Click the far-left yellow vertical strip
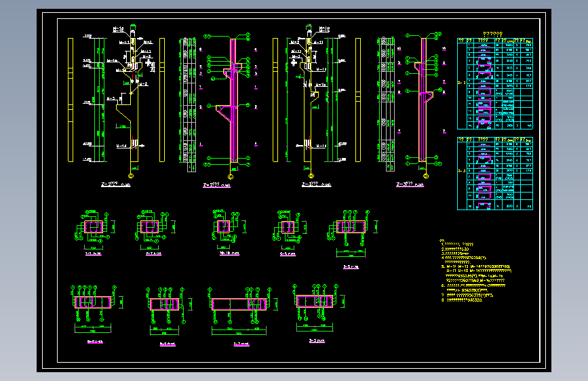Screen dimensions: 588x381 70,100
